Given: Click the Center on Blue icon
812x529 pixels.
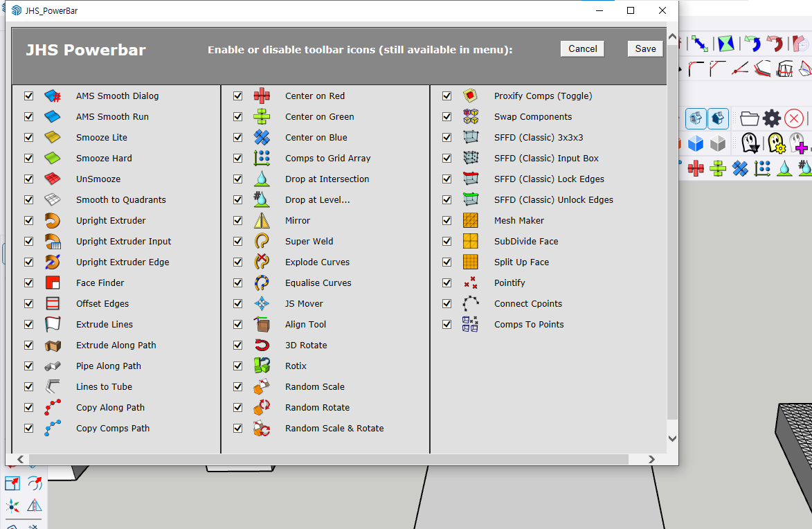Looking at the screenshot, I should 262,137.
